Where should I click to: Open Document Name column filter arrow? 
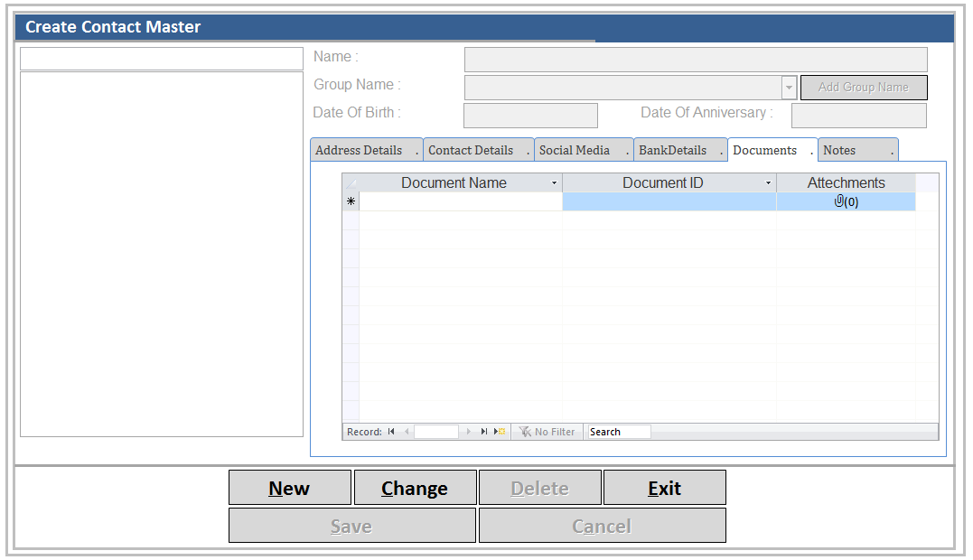tap(554, 183)
